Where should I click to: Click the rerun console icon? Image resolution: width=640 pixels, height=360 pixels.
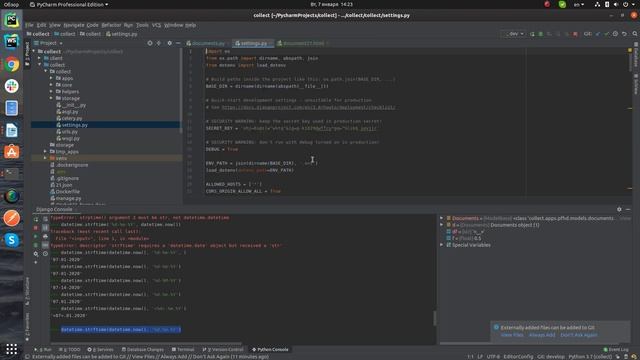36,219
